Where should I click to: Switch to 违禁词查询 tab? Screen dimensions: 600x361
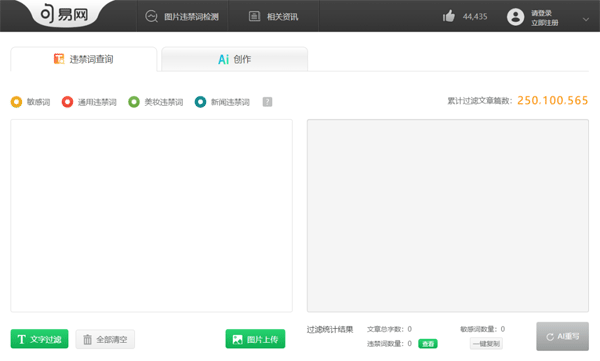click(x=83, y=59)
